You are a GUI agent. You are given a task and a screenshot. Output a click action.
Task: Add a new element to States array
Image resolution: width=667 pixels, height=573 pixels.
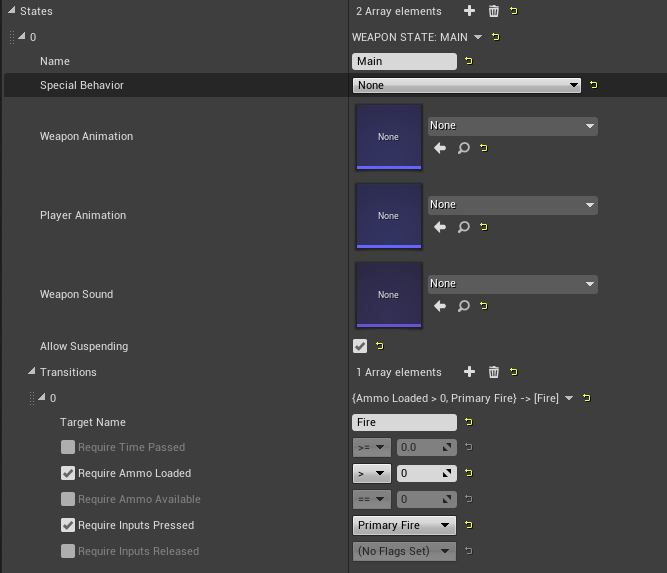(469, 11)
